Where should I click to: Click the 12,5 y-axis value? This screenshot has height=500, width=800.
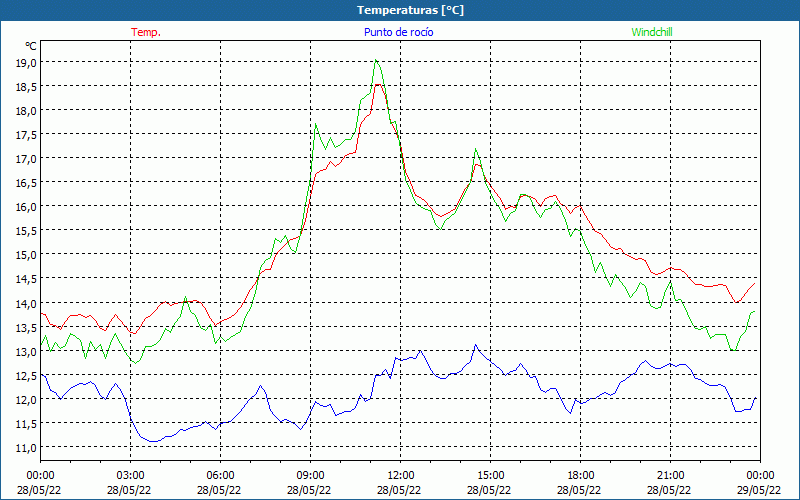click(x=26, y=375)
